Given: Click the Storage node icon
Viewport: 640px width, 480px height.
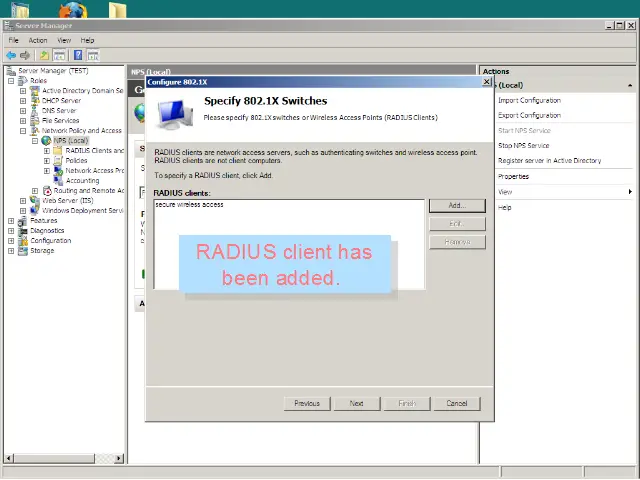Looking at the screenshot, I should (23, 251).
